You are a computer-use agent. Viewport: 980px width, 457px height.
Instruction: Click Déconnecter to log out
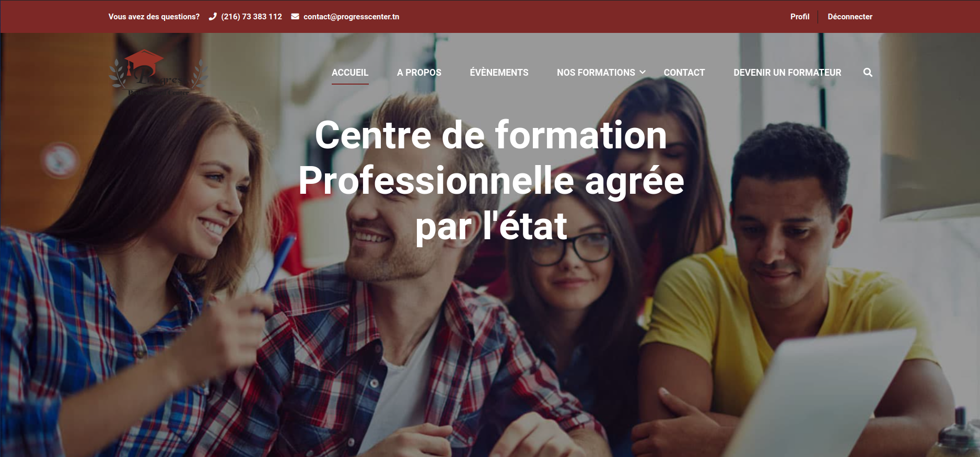pyautogui.click(x=850, y=17)
